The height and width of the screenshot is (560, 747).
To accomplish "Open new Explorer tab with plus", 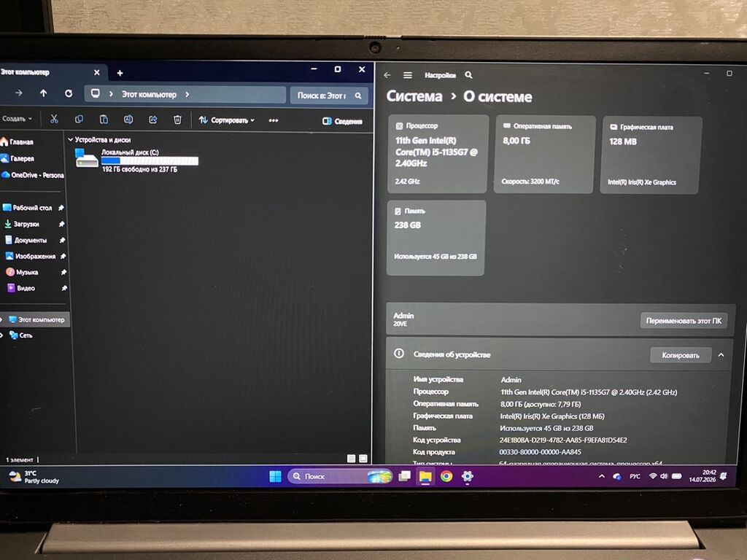I will point(120,73).
